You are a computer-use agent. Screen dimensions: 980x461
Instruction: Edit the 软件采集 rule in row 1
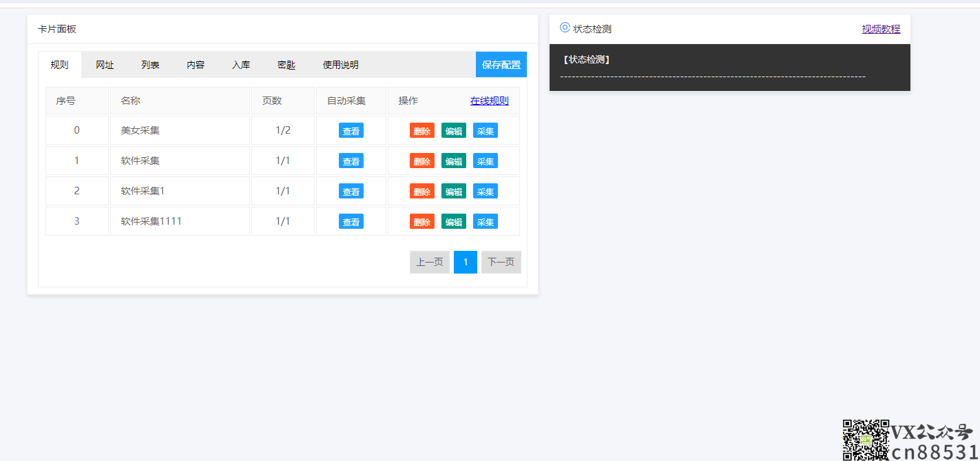[453, 161]
